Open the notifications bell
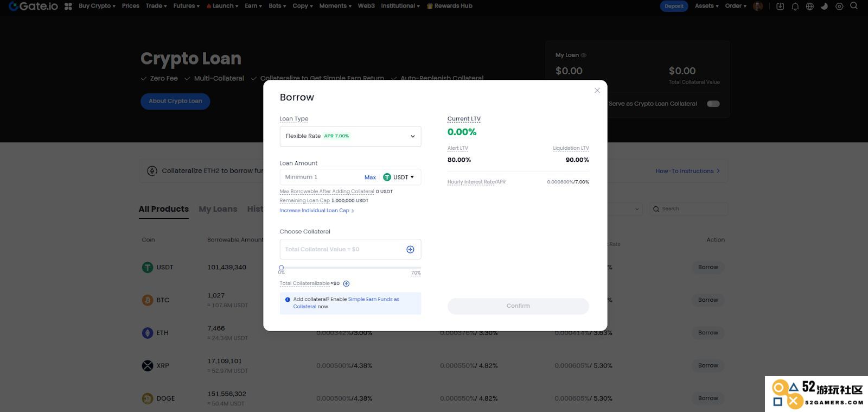 (x=795, y=7)
